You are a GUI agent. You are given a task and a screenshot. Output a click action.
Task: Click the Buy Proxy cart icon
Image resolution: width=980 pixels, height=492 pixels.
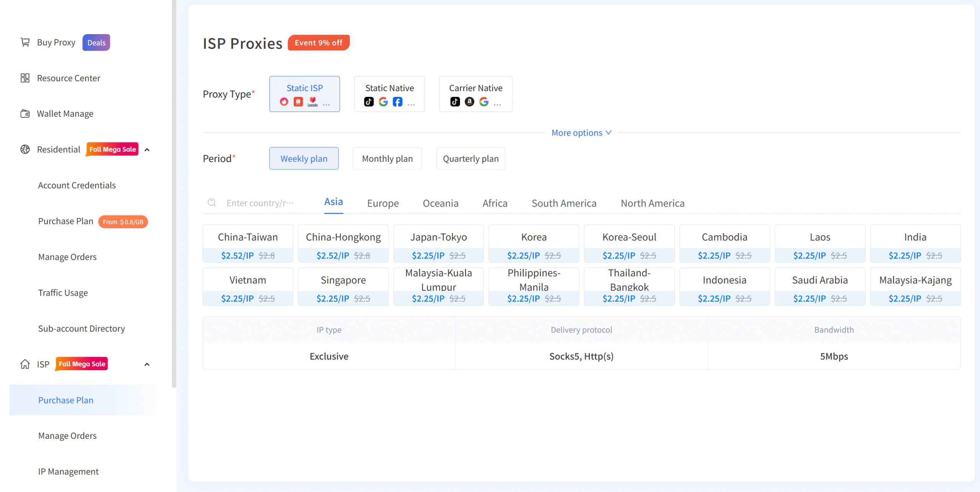click(x=25, y=42)
